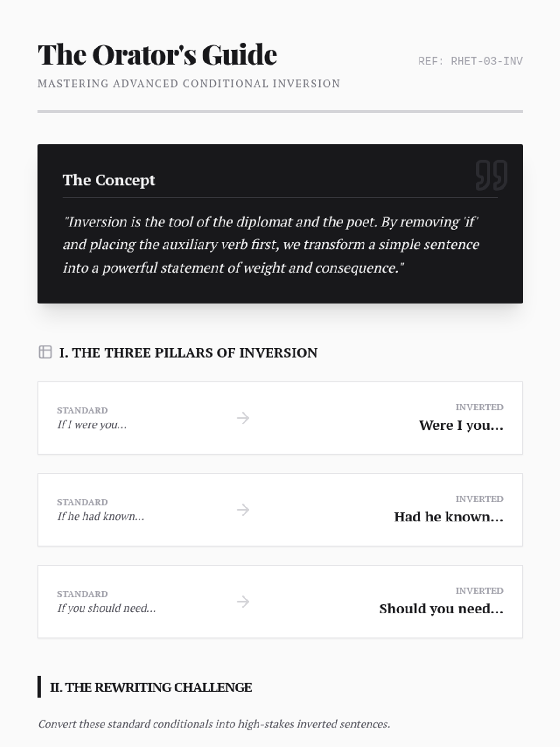Image resolution: width=560 pixels, height=747 pixels.
Task: Click the 'Mastering Advanced Conditional Inversion' subtitle
Action: pos(189,84)
